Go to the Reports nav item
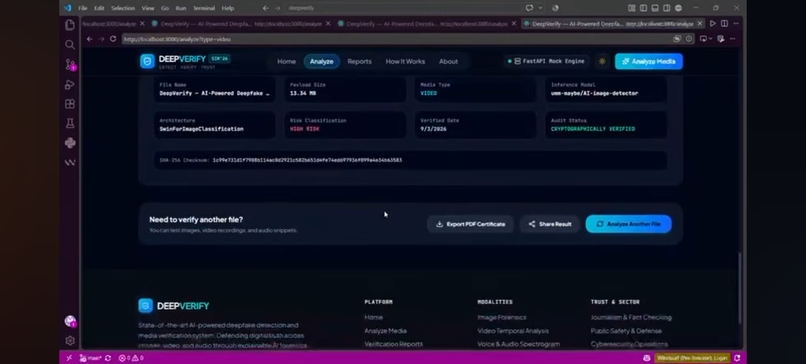The width and height of the screenshot is (806, 364). 359,61
